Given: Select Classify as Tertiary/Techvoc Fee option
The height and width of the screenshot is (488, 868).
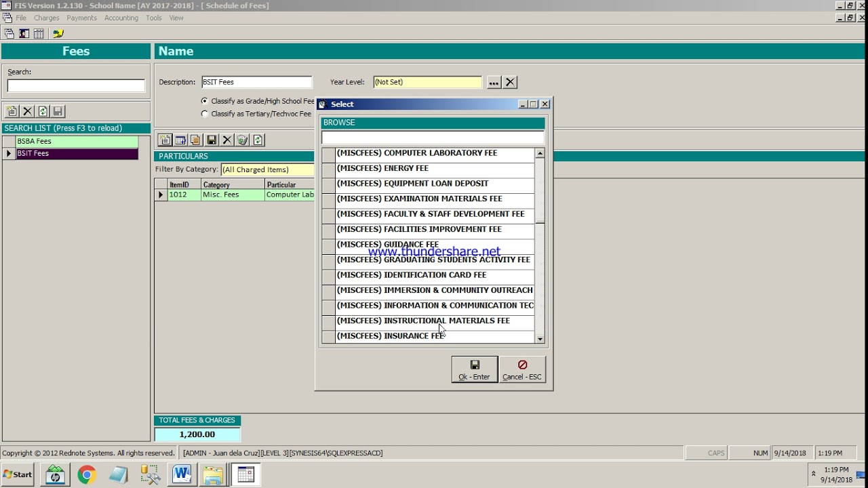Looking at the screenshot, I should 205,114.
